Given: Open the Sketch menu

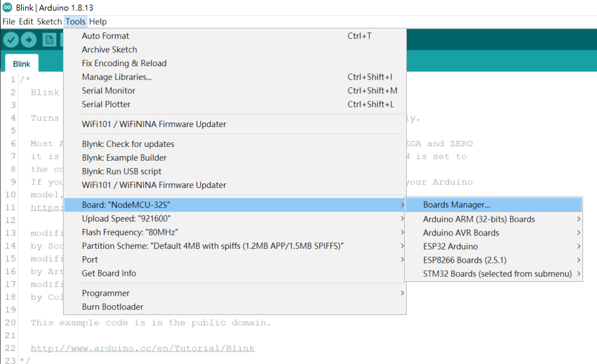Looking at the screenshot, I should 49,22.
